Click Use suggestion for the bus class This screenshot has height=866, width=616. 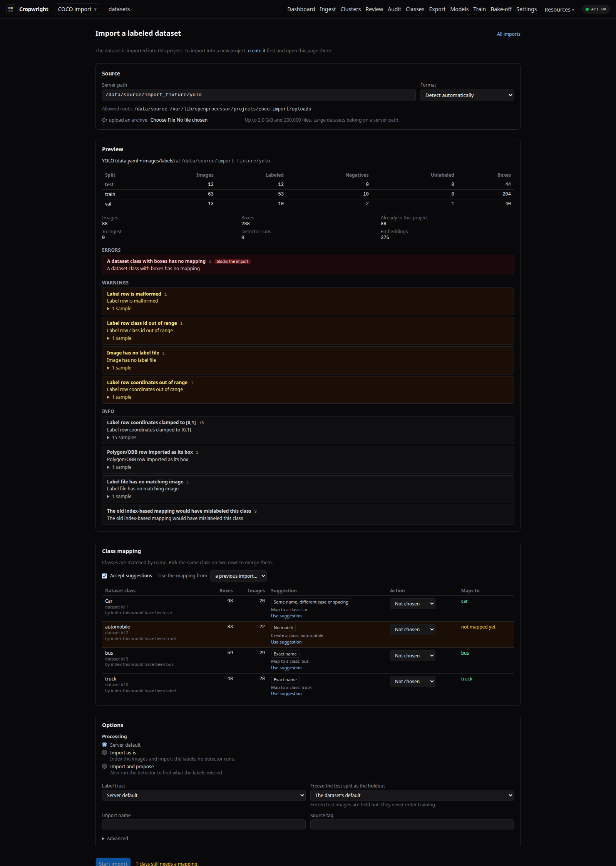pyautogui.click(x=286, y=668)
